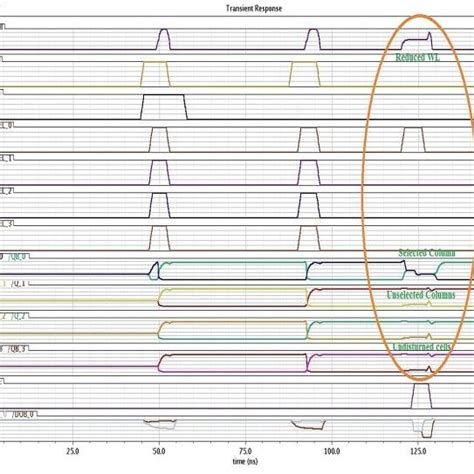Select the /QB_0 signal name label
The width and height of the screenshot is (474, 474).
tap(18, 257)
